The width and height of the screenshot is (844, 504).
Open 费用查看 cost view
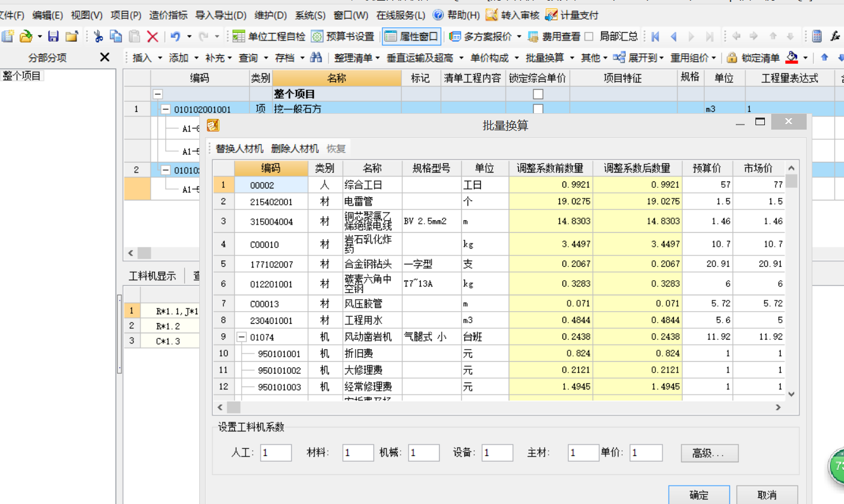(x=554, y=36)
